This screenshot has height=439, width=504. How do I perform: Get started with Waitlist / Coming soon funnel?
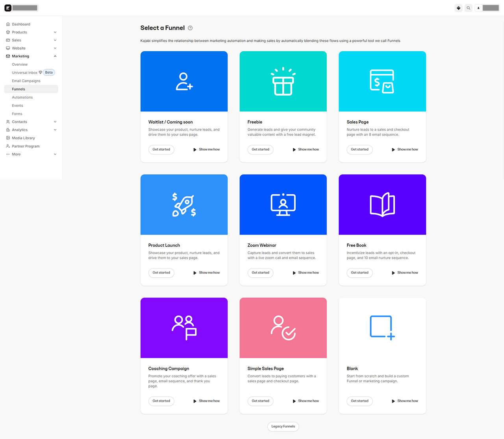(161, 149)
